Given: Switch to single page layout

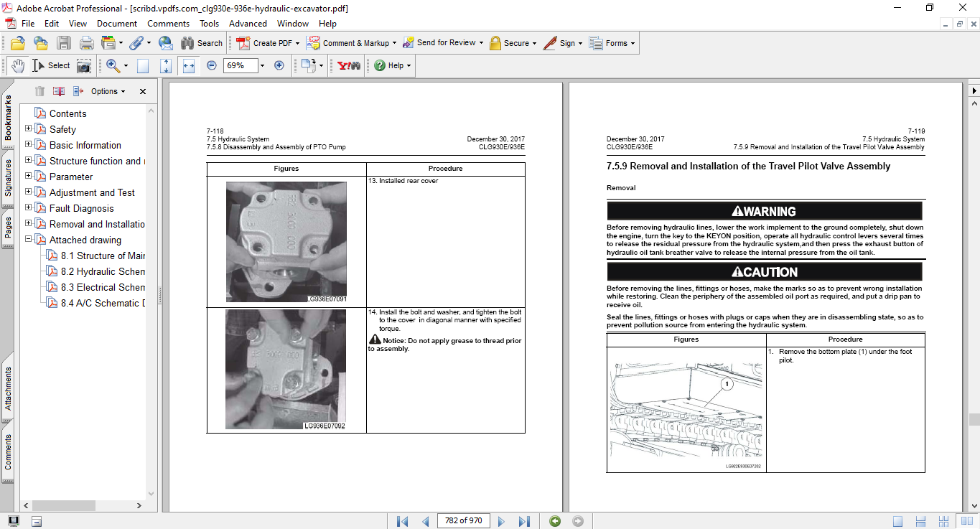Looking at the screenshot, I should pos(898,521).
